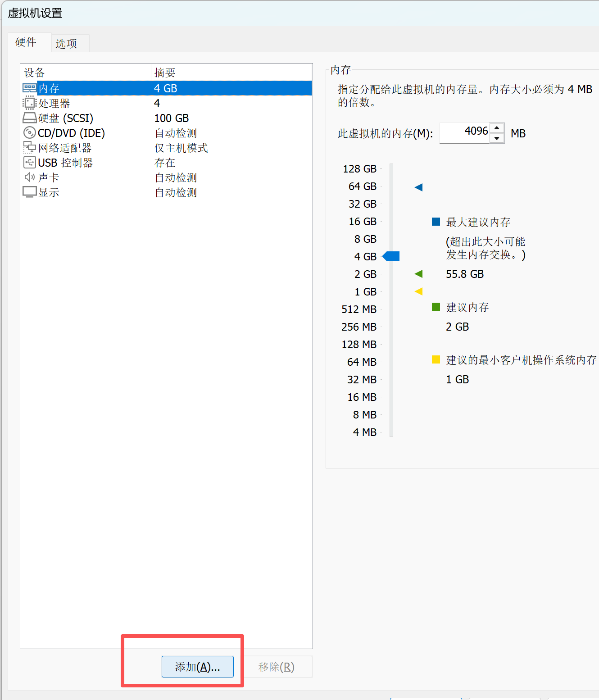Select the 网络适配器 row label

click(x=65, y=148)
